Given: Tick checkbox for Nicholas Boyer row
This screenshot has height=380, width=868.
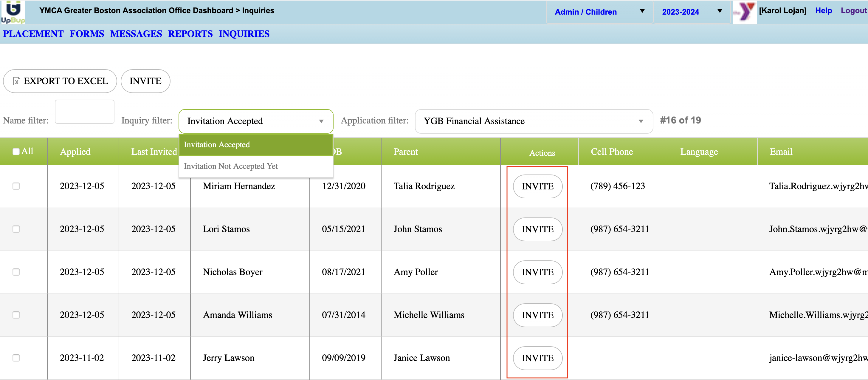Looking at the screenshot, I should pos(16,272).
